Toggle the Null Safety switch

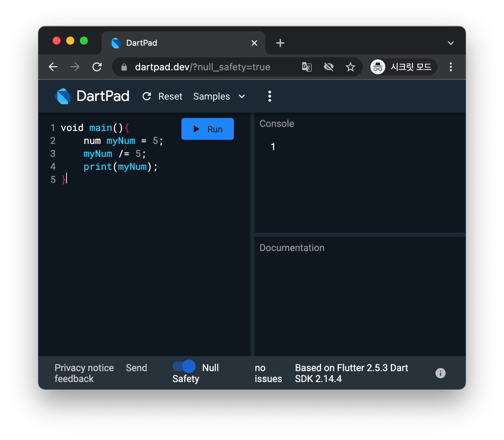(x=184, y=366)
